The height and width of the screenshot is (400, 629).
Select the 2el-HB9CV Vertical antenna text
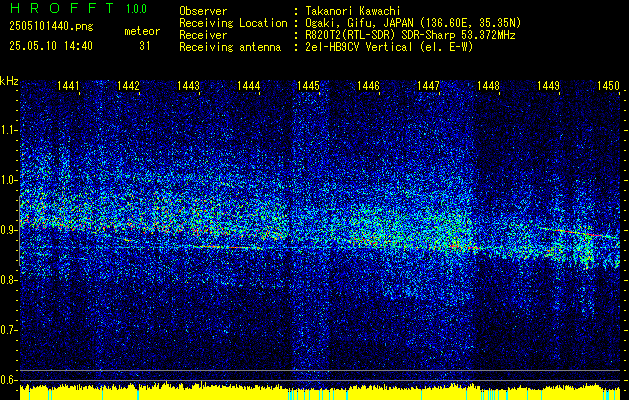pos(389,47)
